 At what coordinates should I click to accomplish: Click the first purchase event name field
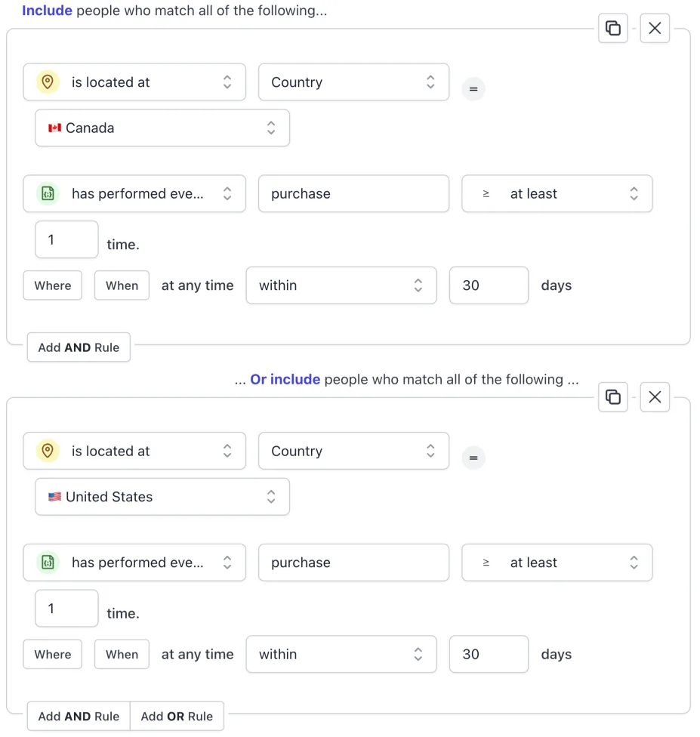coord(353,193)
